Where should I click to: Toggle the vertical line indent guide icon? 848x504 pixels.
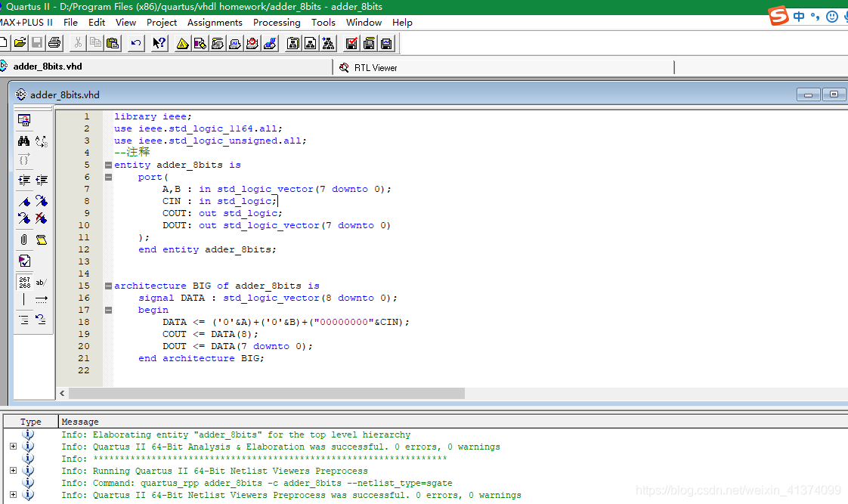pyautogui.click(x=23, y=299)
